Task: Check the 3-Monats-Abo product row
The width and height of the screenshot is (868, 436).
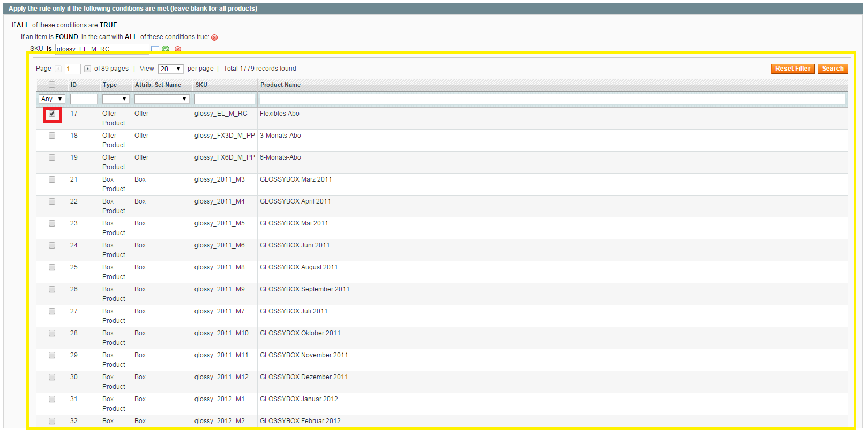Action: coord(52,136)
